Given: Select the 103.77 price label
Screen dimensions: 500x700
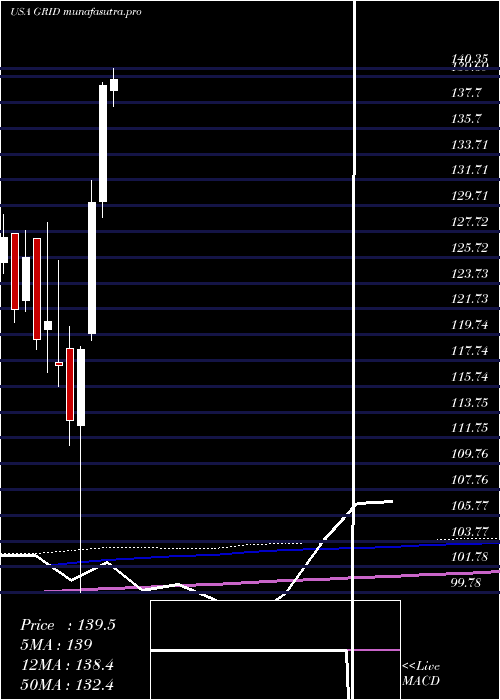Looking at the screenshot, I should 470,532.
